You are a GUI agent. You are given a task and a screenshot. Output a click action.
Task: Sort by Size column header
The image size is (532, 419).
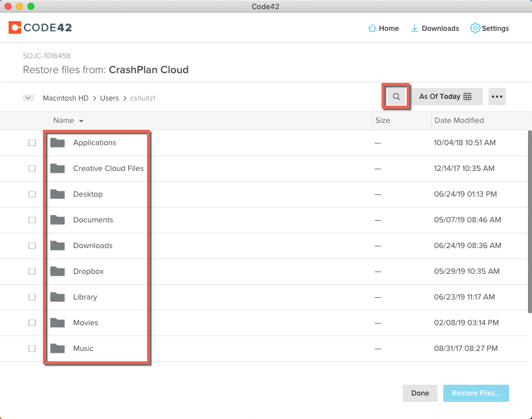tap(382, 121)
